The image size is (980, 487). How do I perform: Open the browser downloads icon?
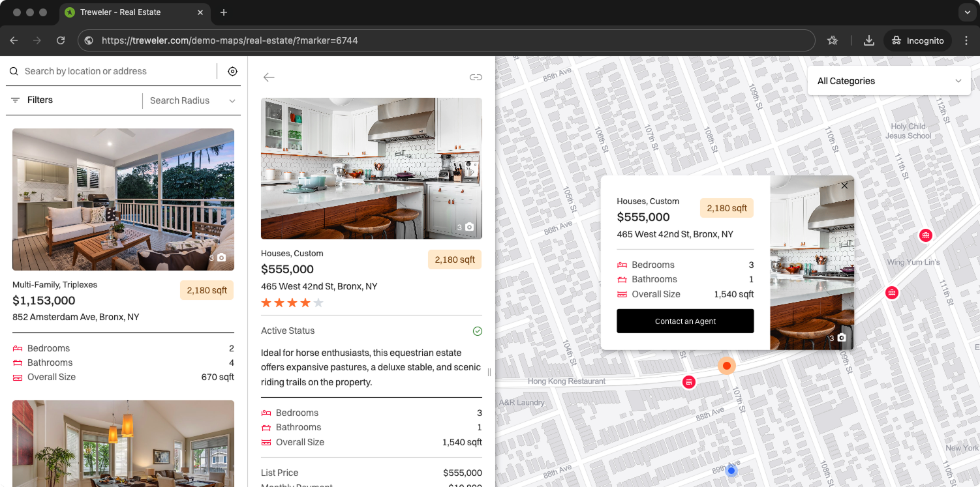(868, 40)
